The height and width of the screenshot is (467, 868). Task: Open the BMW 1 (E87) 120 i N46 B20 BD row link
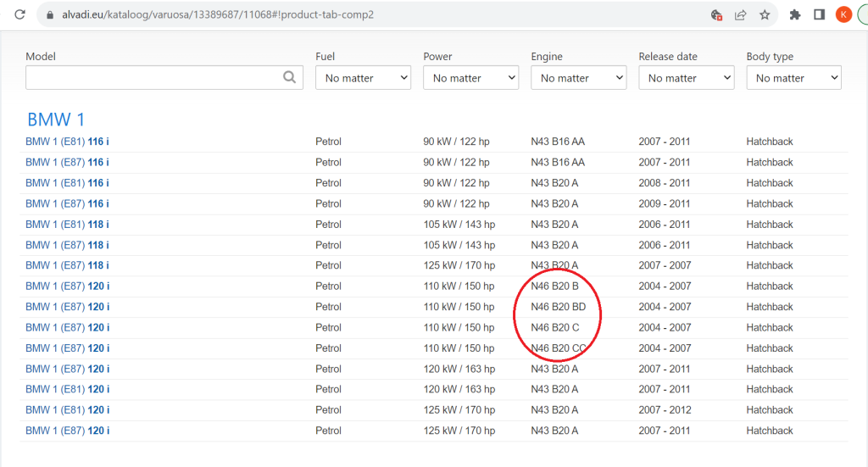[x=67, y=307]
